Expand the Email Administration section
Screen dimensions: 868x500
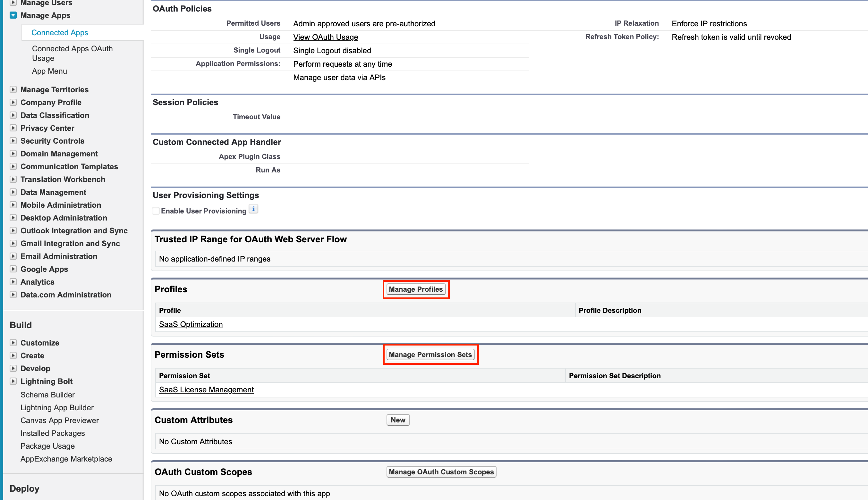pos(13,256)
